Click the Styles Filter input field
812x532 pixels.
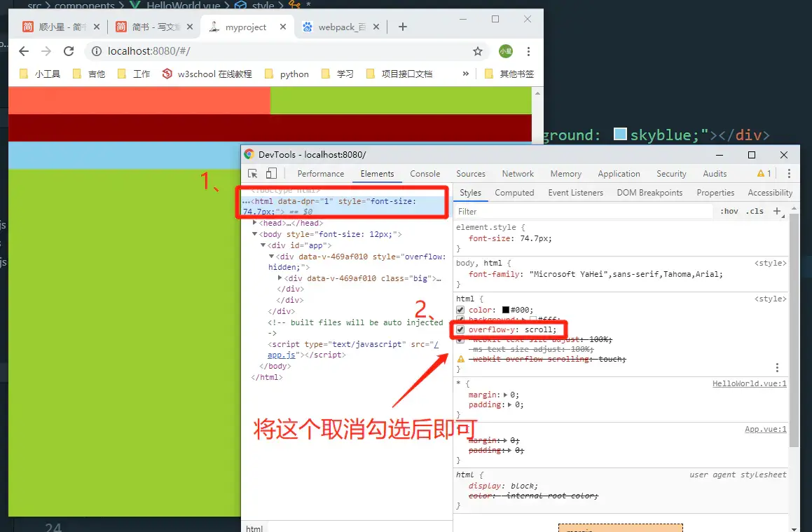[584, 211]
